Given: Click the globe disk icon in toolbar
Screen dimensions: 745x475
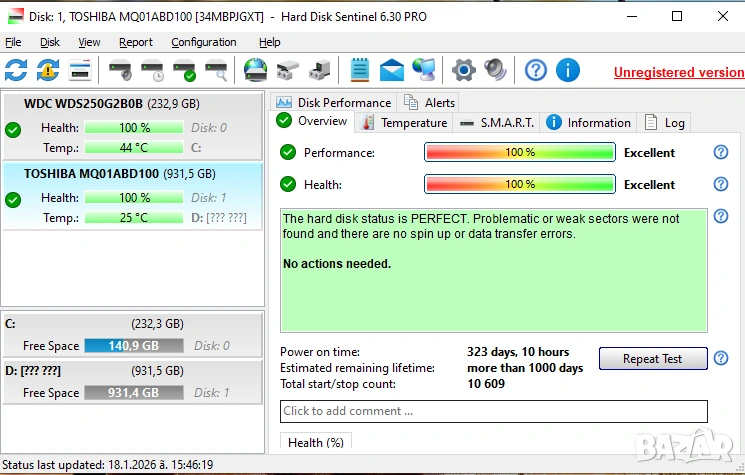Looking at the screenshot, I should [256, 70].
